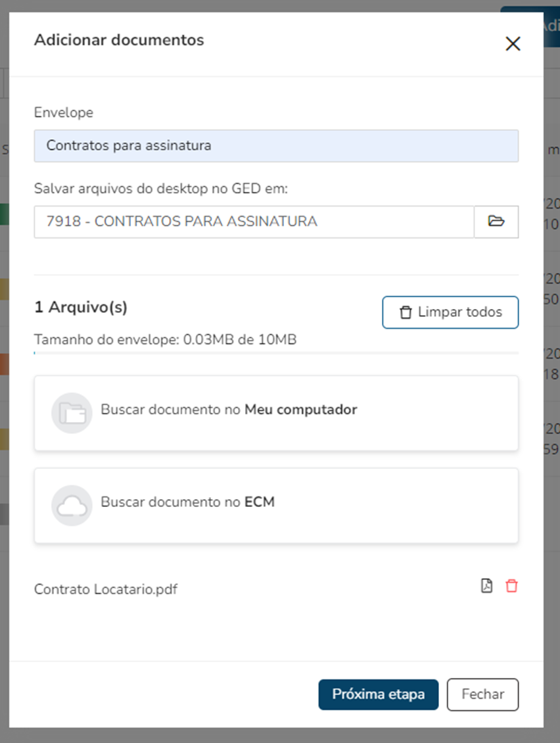Image resolution: width=560 pixels, height=743 pixels.
Task: Click the 1 Arquivo(s) heading
Action: pos(81,307)
